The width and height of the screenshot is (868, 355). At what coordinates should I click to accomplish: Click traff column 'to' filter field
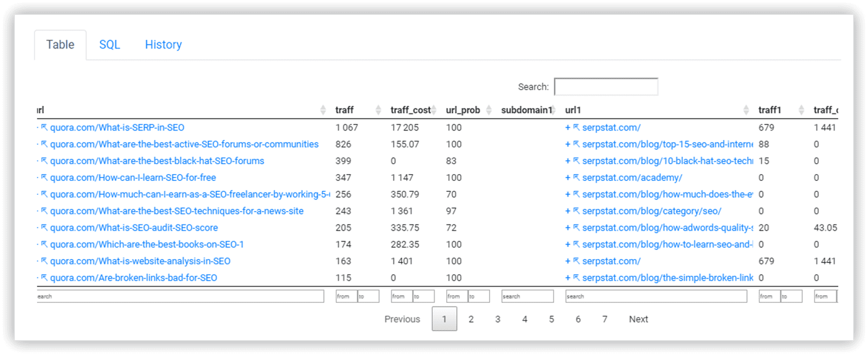[x=368, y=297]
